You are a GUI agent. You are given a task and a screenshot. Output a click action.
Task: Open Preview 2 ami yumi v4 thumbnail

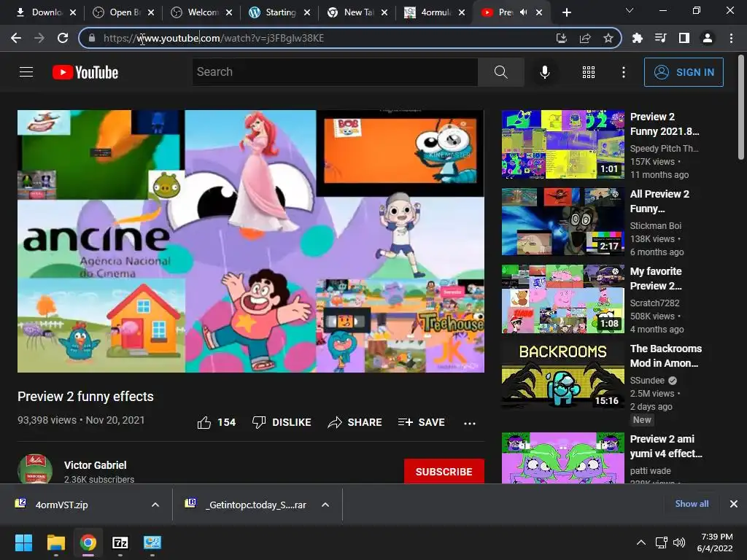(563, 458)
